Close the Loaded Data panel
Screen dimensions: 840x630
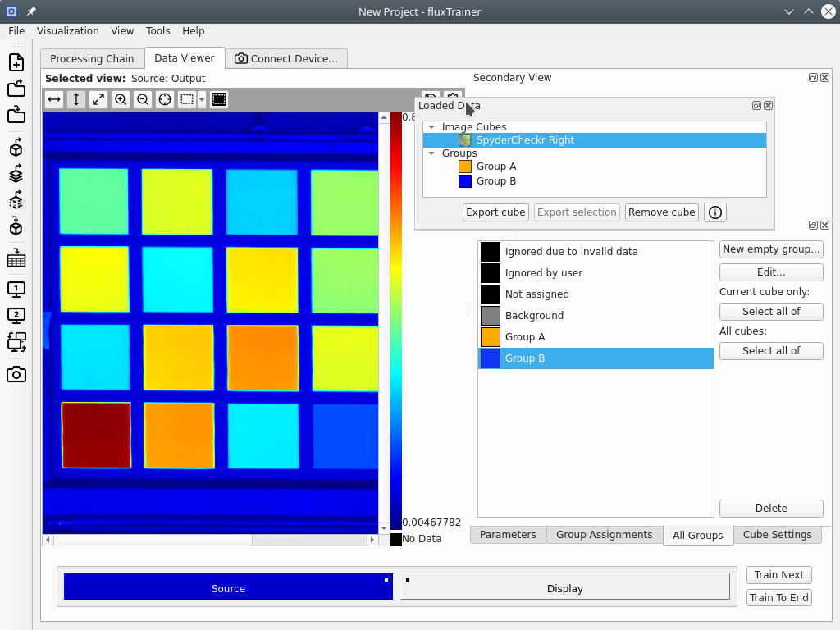(768, 106)
